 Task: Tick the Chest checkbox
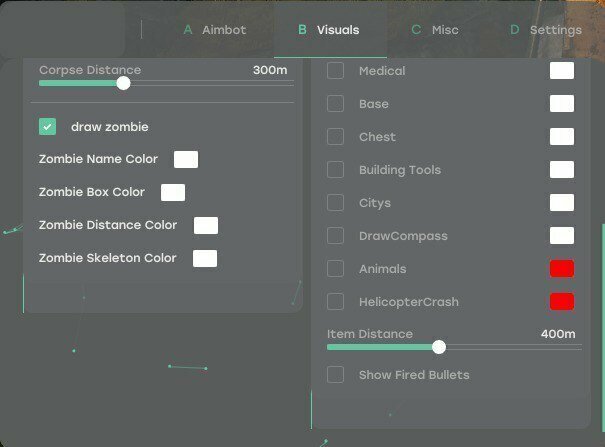point(335,137)
